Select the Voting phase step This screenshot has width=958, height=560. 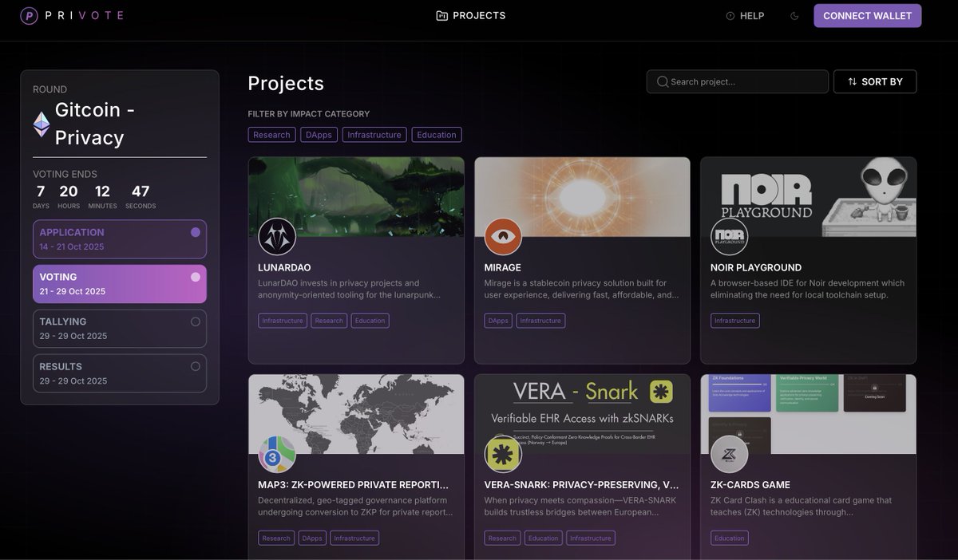tap(120, 284)
